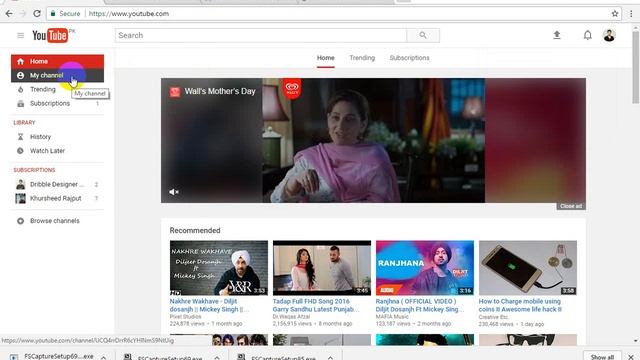Screen dimensions: 640x360
Task: Open Wall's Mother's Day ad title
Action: click(x=220, y=91)
